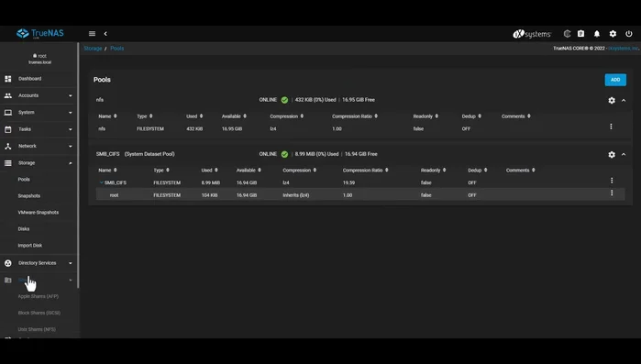This screenshot has height=364, width=641.
Task: Open Apple Shares (AFP) item
Action: click(38, 296)
